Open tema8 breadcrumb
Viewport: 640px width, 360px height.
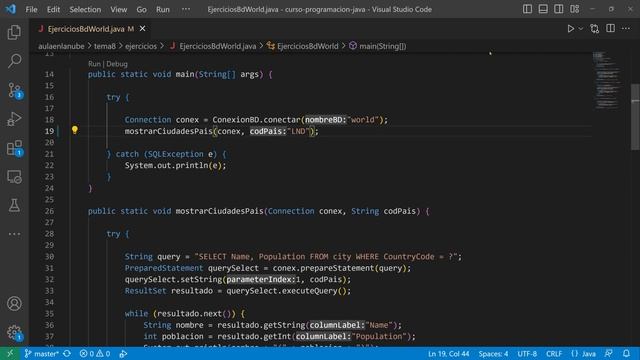click(x=105, y=46)
